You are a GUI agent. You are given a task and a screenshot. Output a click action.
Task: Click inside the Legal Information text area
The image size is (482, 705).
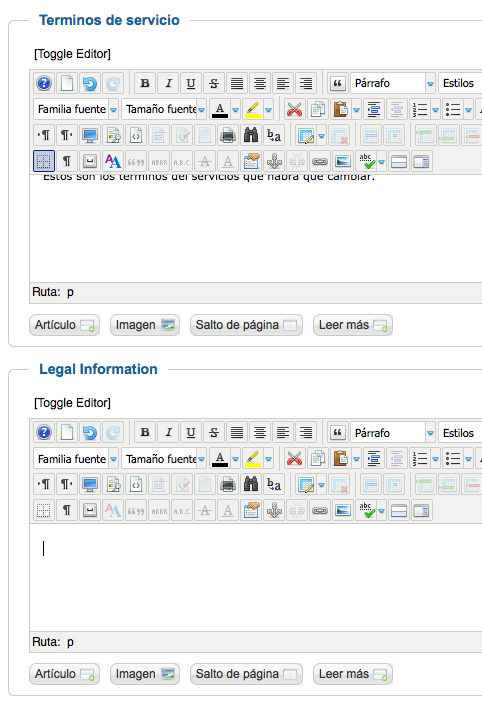pos(256,578)
